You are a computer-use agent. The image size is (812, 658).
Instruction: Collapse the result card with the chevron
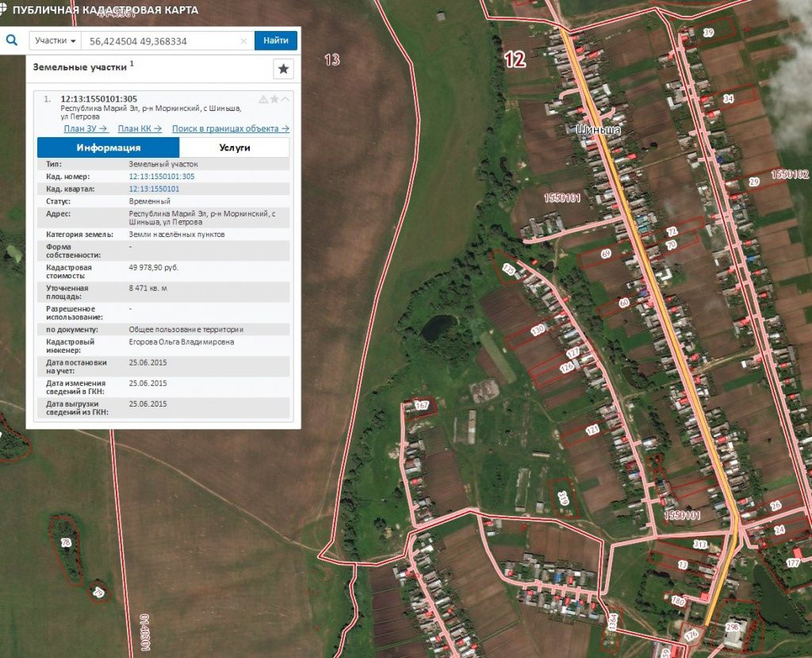[x=285, y=99]
